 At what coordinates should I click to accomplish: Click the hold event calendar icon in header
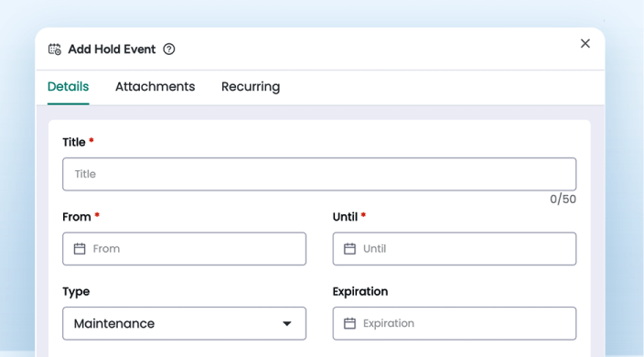point(55,49)
